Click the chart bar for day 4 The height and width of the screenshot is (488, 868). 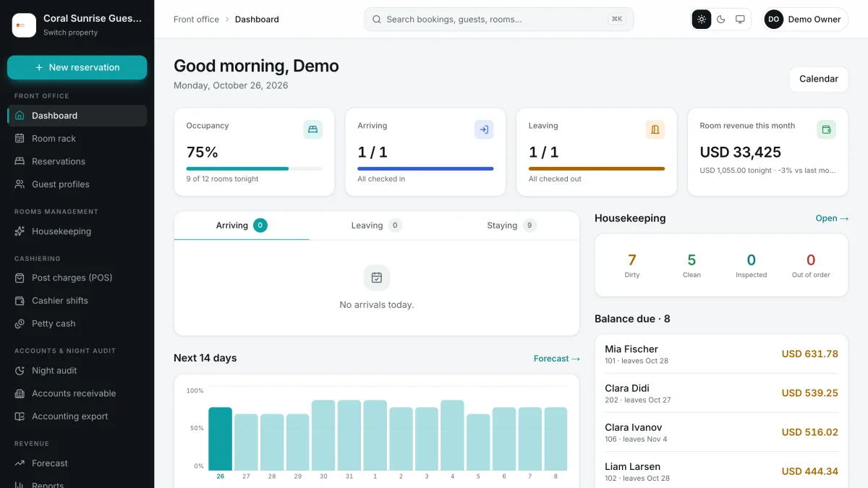[x=452, y=435]
